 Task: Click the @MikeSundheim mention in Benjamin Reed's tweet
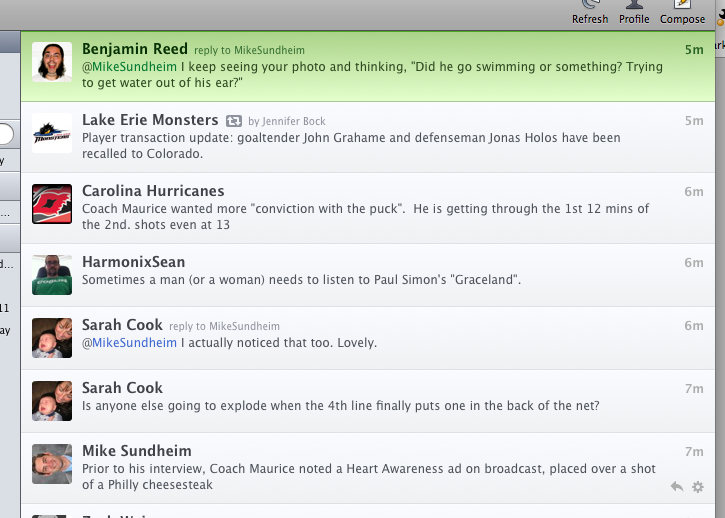point(129,67)
